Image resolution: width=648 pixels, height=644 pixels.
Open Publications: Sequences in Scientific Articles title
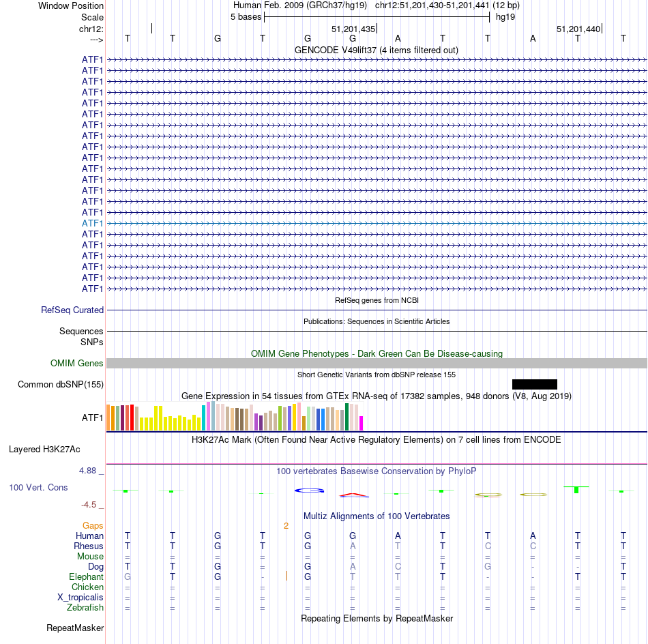point(377,321)
